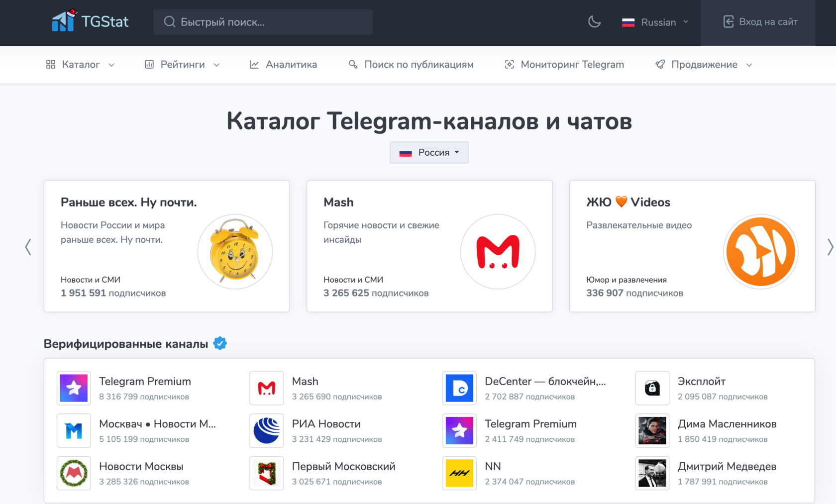Click the verified blue checkmark badge
Image resolution: width=836 pixels, height=504 pixels.
220,343
